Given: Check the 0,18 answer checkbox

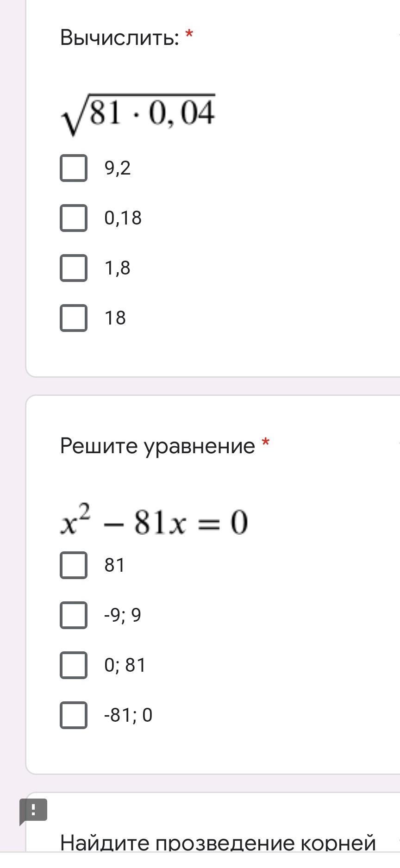Looking at the screenshot, I should pos(74,218).
